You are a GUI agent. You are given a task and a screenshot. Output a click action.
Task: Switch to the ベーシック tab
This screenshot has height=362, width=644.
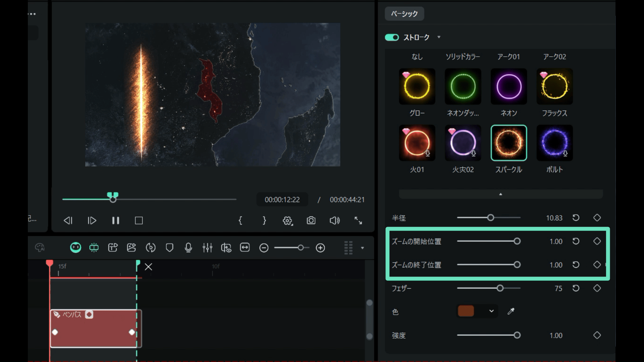[404, 14]
